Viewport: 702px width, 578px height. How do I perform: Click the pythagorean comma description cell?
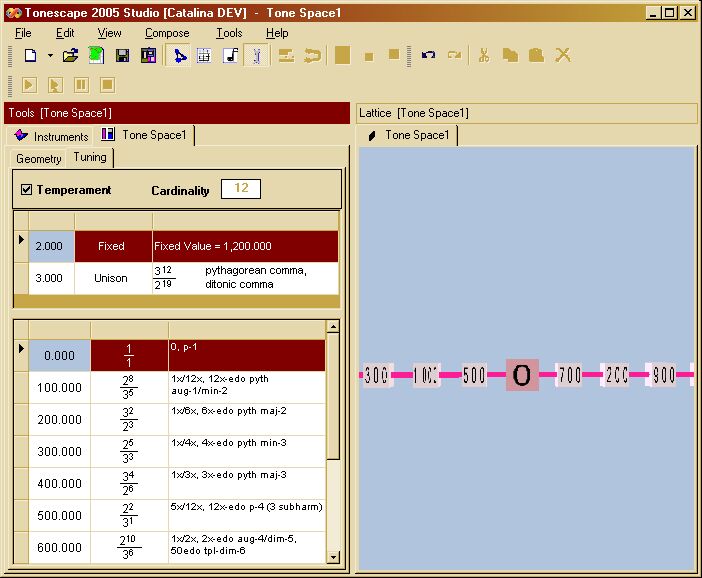(245, 278)
